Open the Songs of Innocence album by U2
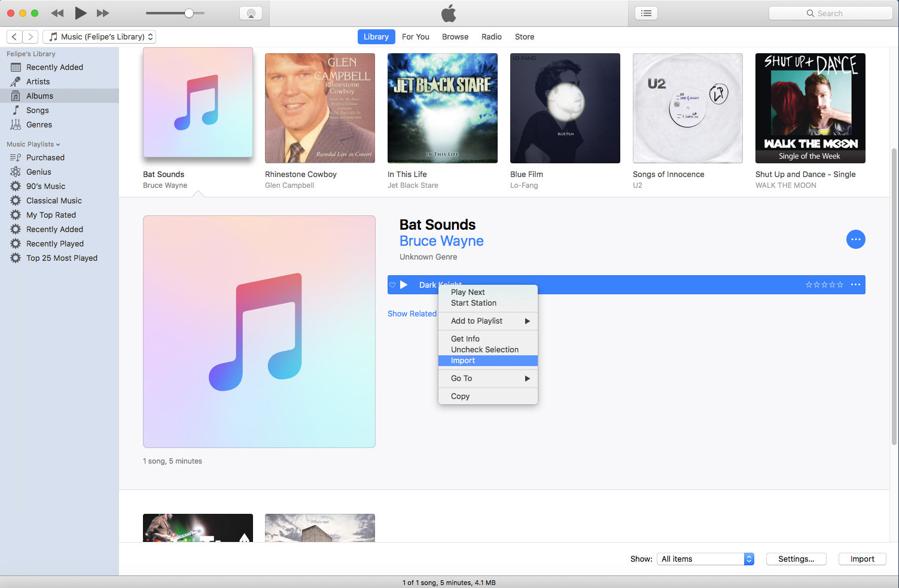The width and height of the screenshot is (899, 588). (x=687, y=108)
